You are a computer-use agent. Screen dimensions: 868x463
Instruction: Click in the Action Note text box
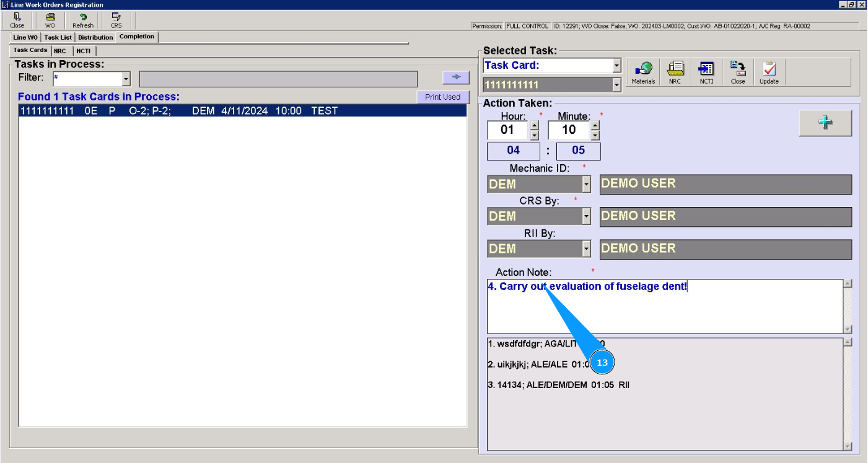(x=665, y=306)
